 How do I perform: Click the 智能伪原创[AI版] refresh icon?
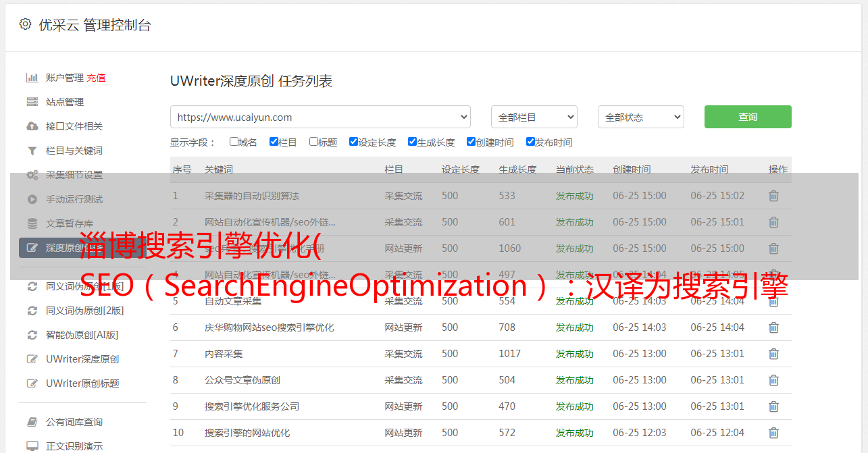tap(32, 335)
